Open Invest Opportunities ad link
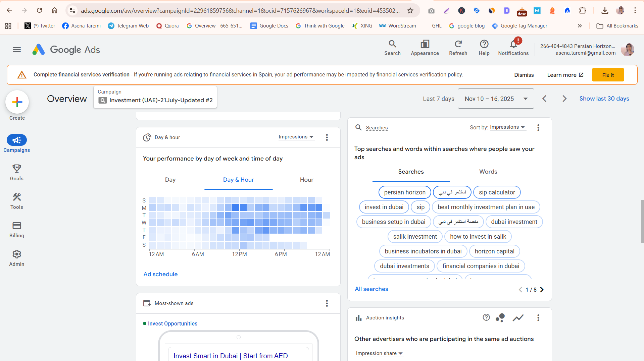Screen dimensions: 644x361 click(172, 324)
